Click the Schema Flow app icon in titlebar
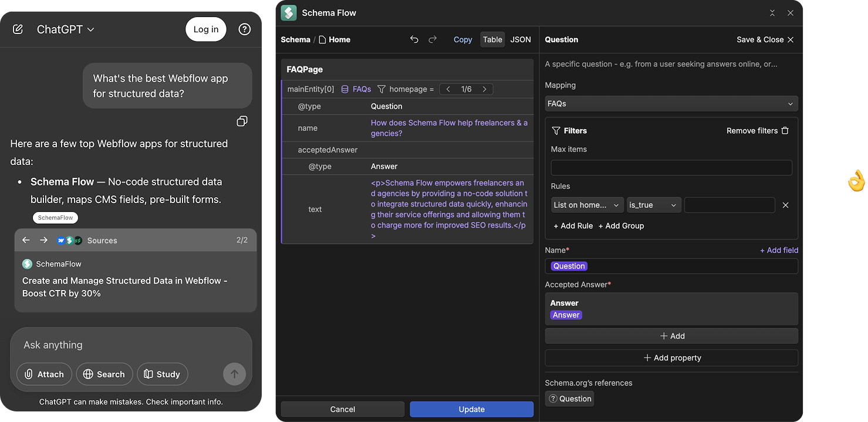The height and width of the screenshot is (422, 868). point(288,12)
